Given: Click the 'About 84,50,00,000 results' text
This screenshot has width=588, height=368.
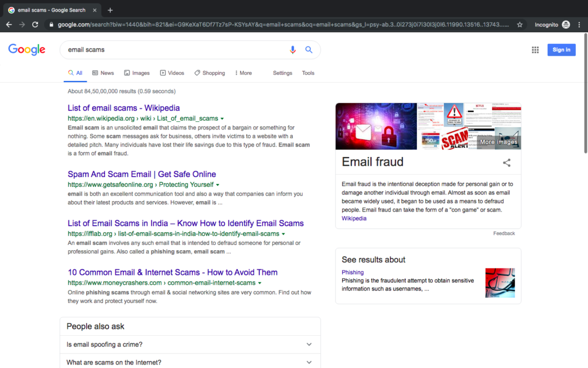Looking at the screenshot, I should point(122,91).
